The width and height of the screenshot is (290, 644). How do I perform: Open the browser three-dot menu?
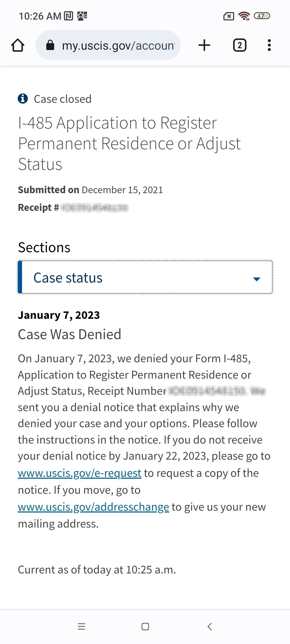tap(269, 45)
